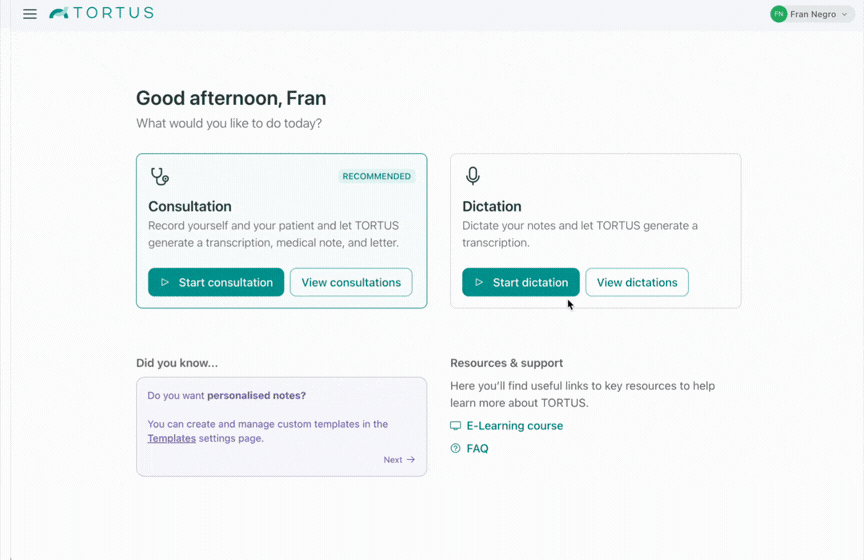
Task: Click the stethoscope consultation icon
Action: tap(159, 177)
